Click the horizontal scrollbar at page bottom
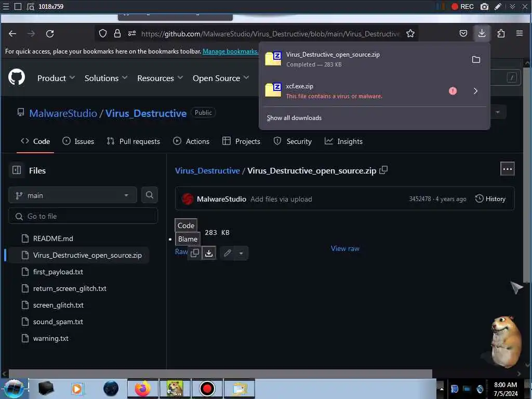The image size is (532, 399). click(x=220, y=374)
